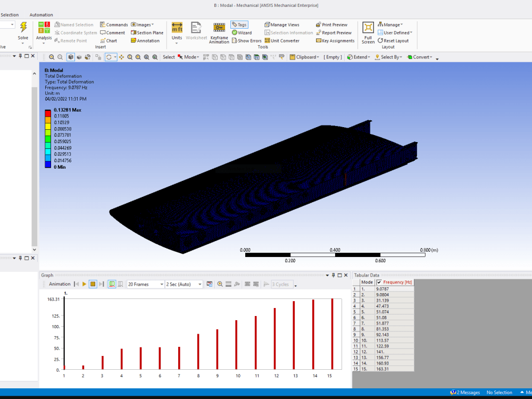This screenshot has height=399, width=532.
Task: Switch to Full Screen view
Action: click(x=368, y=32)
